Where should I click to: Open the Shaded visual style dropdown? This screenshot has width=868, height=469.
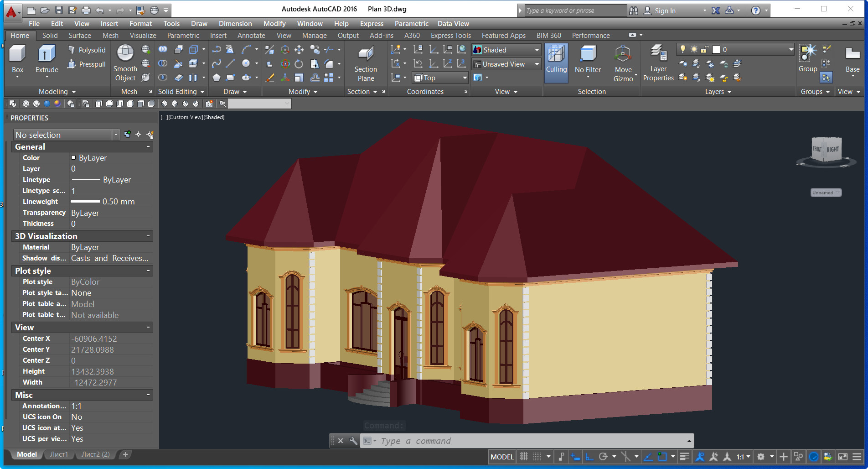pos(506,50)
